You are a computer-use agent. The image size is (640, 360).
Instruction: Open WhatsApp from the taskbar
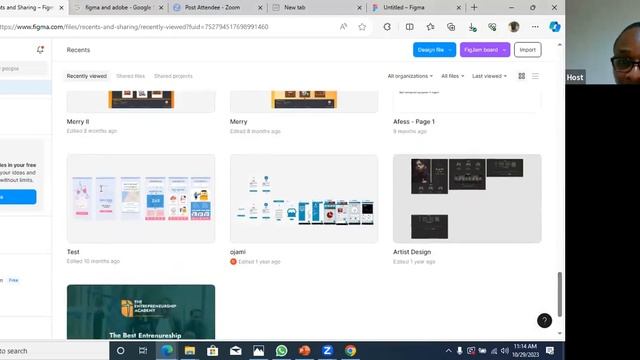tap(281, 351)
